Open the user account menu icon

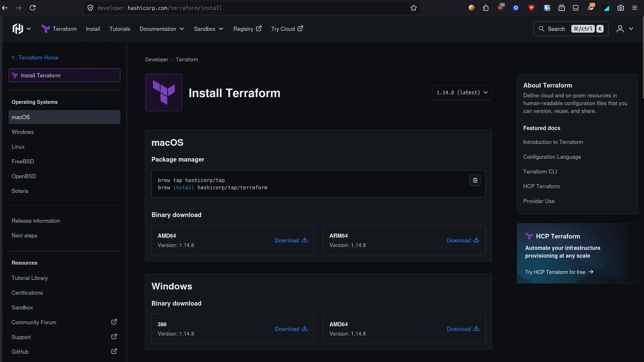[620, 29]
